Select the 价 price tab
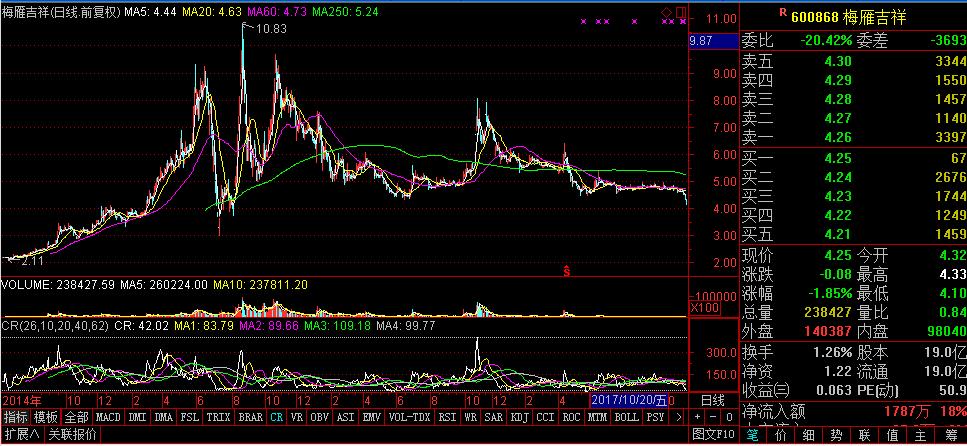Viewport: 967px width, 446px height. pyautogui.click(x=780, y=435)
